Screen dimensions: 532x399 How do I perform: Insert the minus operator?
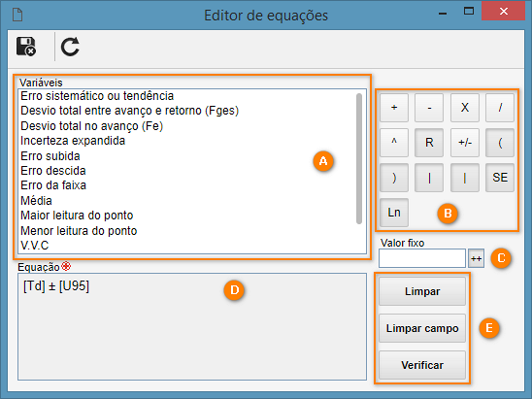(x=429, y=108)
